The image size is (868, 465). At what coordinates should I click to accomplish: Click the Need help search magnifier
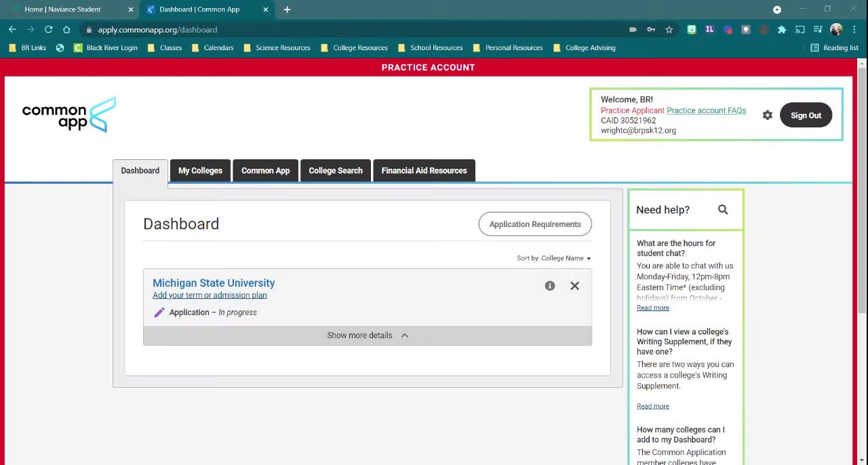723,210
